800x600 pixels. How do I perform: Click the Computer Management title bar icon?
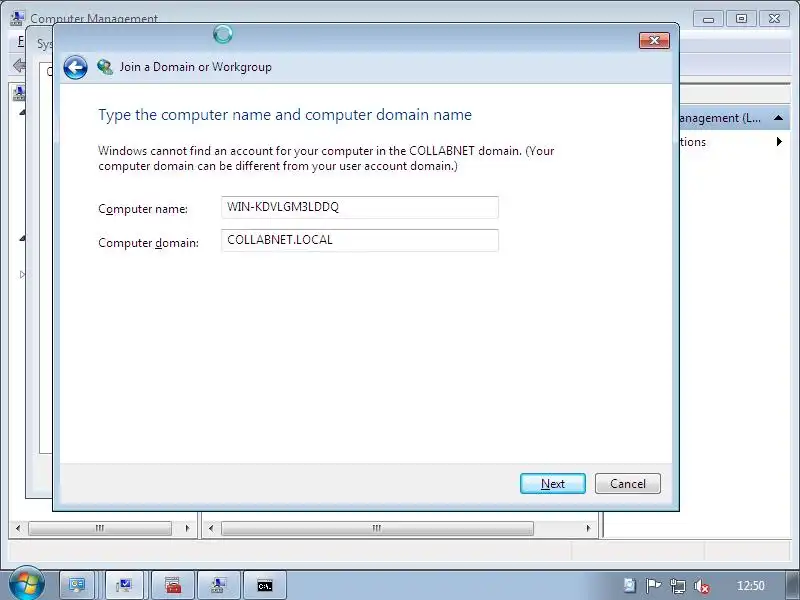point(17,18)
